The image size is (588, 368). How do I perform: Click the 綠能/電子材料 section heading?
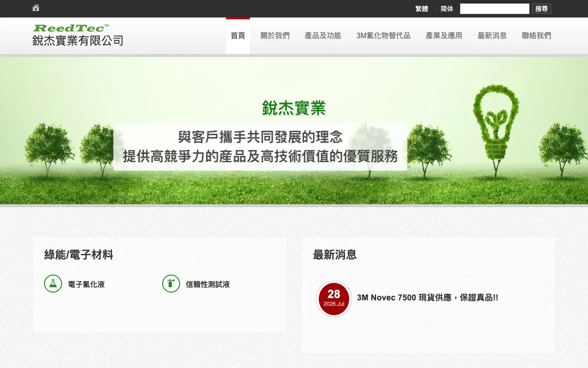[x=79, y=254]
